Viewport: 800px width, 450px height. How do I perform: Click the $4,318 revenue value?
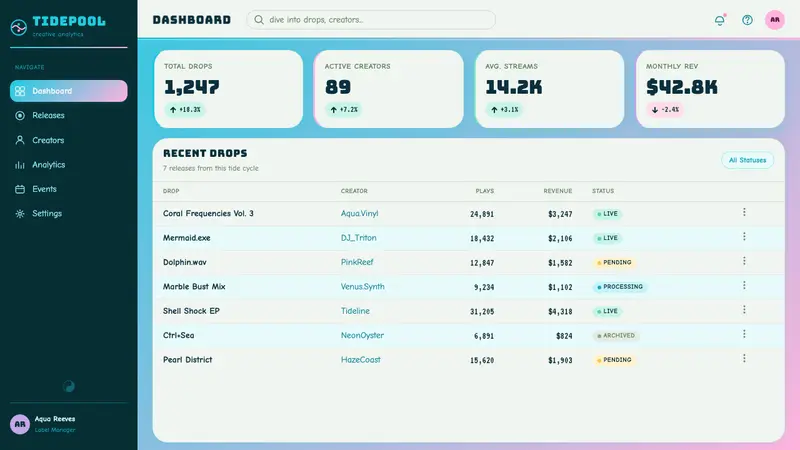(560, 311)
